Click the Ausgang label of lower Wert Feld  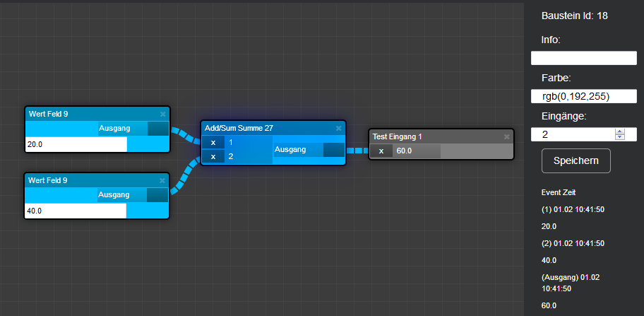click(x=114, y=195)
